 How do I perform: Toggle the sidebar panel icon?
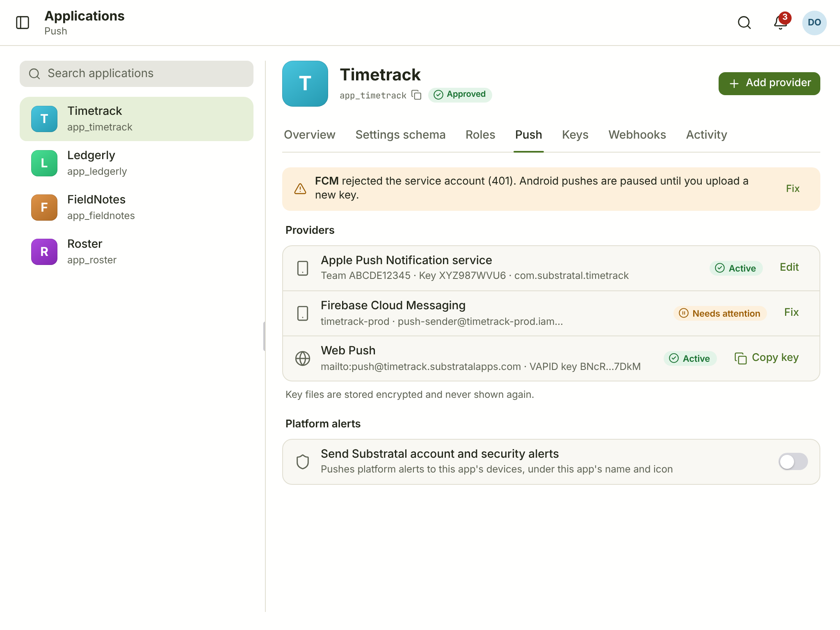coord(23,23)
